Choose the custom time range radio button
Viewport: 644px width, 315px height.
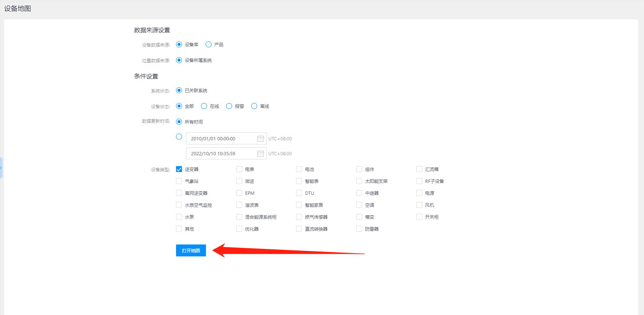pos(179,137)
